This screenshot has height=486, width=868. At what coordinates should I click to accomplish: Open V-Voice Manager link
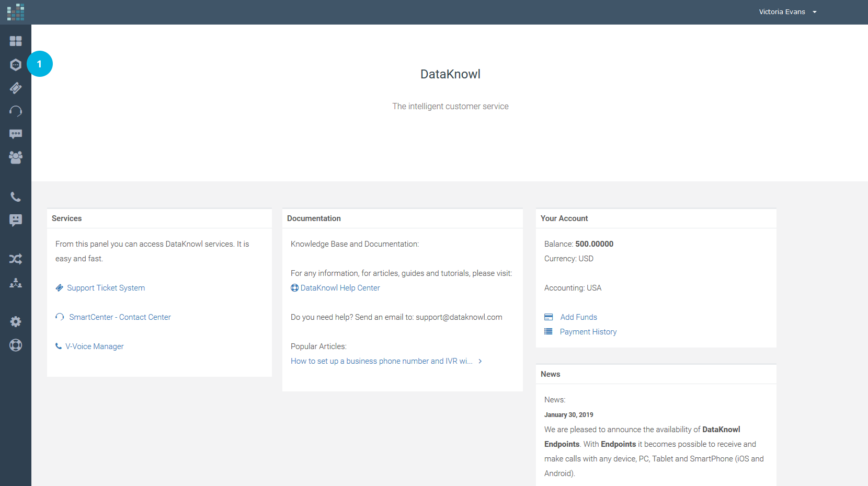95,346
